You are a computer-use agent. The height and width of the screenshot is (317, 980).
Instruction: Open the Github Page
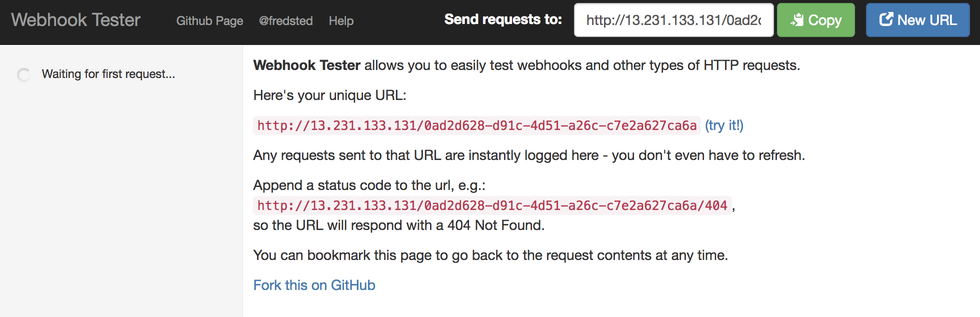(x=209, y=21)
